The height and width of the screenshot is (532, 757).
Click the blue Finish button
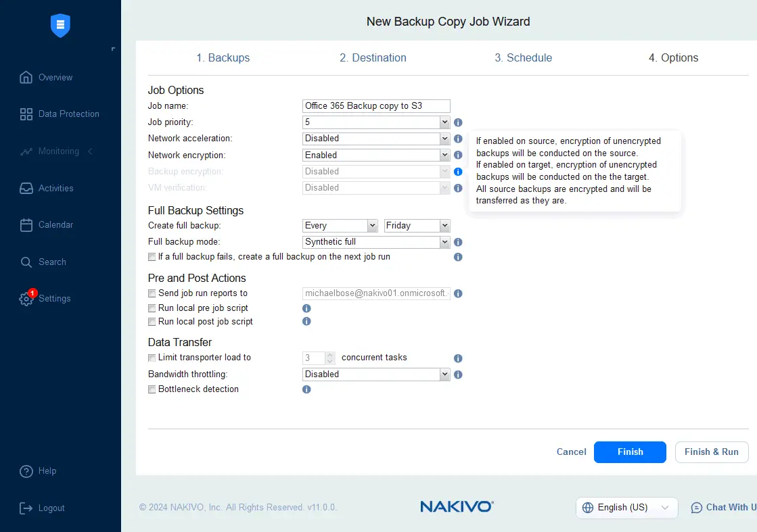click(630, 452)
